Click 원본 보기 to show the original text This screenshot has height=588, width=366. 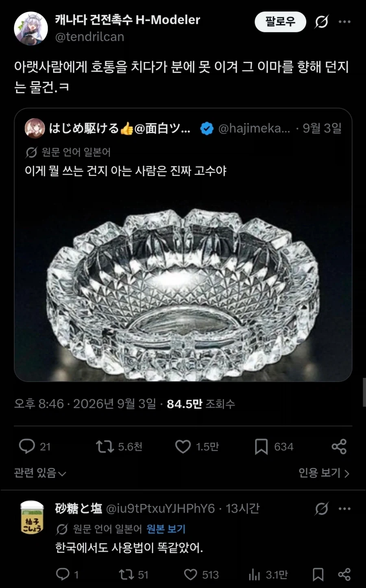[x=166, y=529]
